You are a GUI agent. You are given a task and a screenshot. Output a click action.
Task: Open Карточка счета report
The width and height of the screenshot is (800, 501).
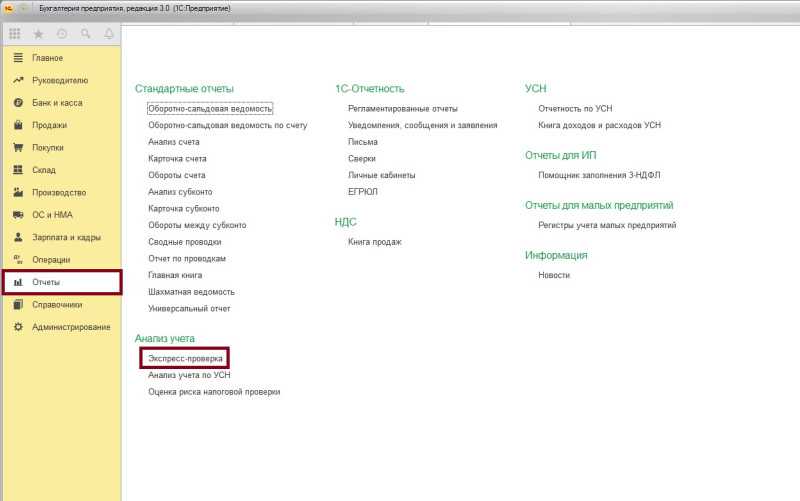click(177, 159)
